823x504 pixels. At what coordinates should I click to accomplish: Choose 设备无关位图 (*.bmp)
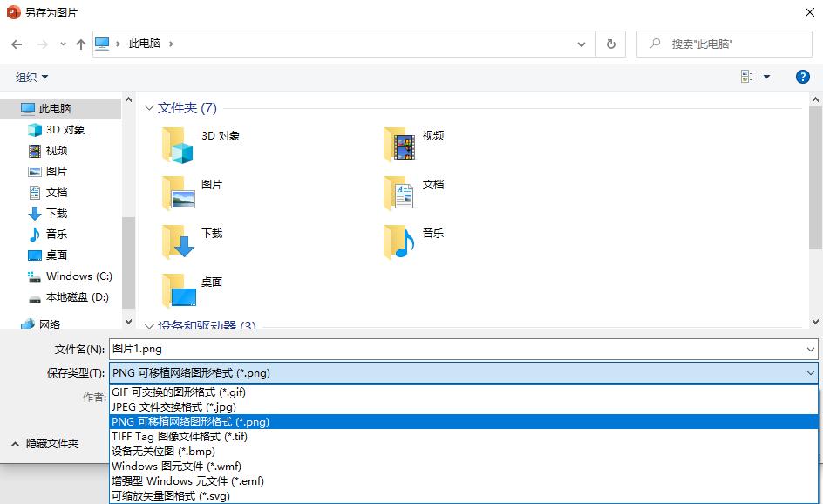[464, 451]
